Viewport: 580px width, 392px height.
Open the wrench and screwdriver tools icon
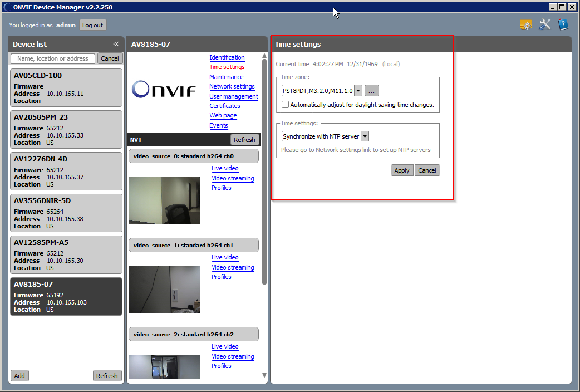pos(545,25)
